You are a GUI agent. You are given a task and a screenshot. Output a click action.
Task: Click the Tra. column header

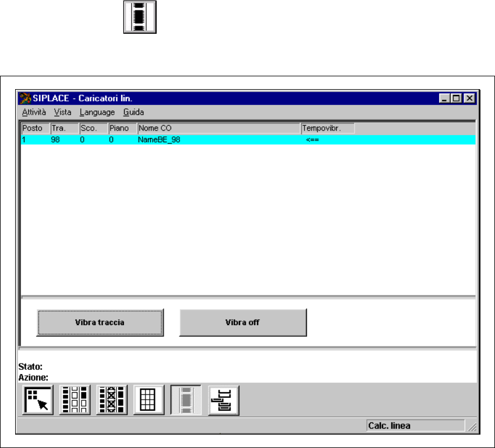pyautogui.click(x=65, y=128)
